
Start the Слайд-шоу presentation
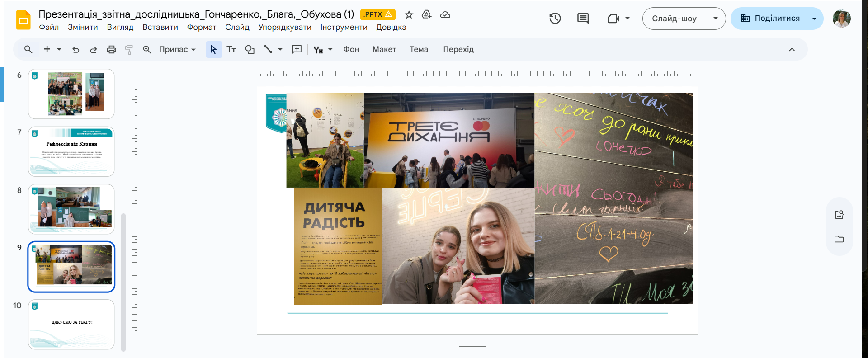click(674, 19)
